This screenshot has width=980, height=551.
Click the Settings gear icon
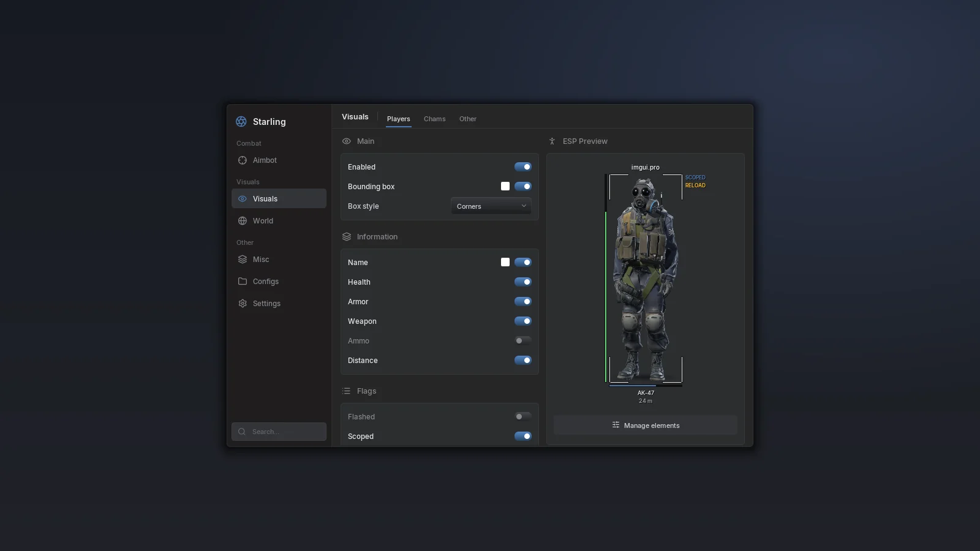point(243,304)
